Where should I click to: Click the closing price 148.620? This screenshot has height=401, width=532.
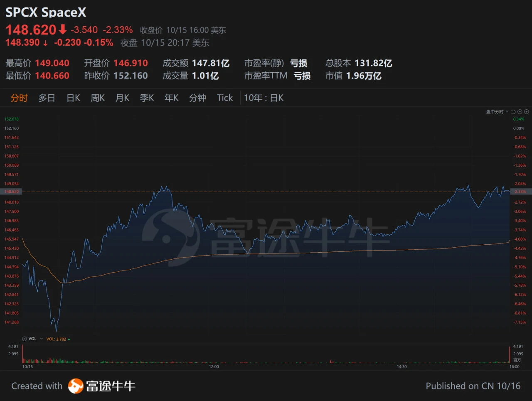coord(31,30)
